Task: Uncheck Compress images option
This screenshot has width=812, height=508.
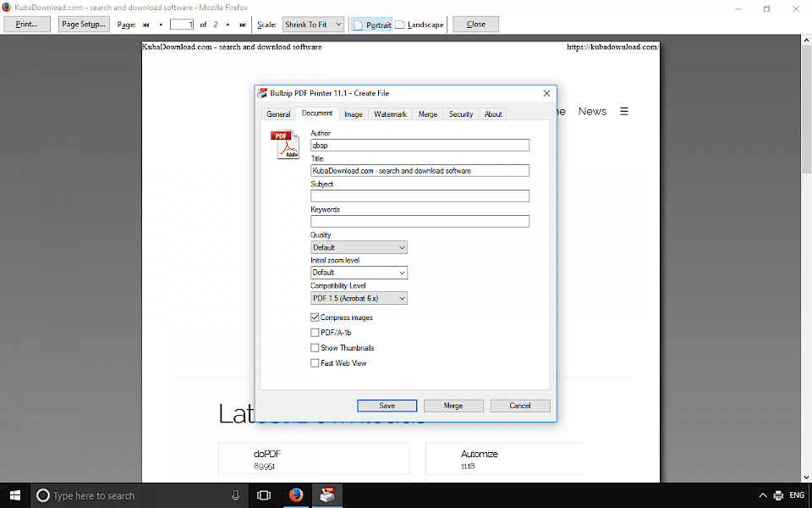Action: [315, 317]
